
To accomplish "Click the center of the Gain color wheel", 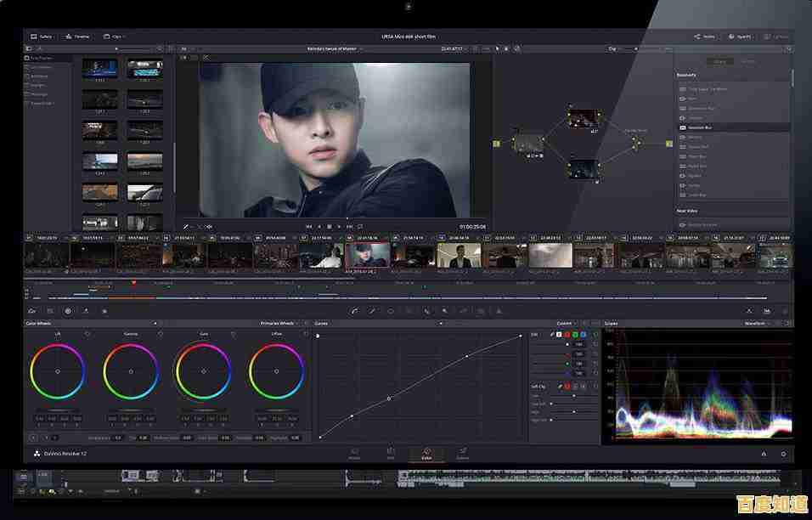I will 203,372.
